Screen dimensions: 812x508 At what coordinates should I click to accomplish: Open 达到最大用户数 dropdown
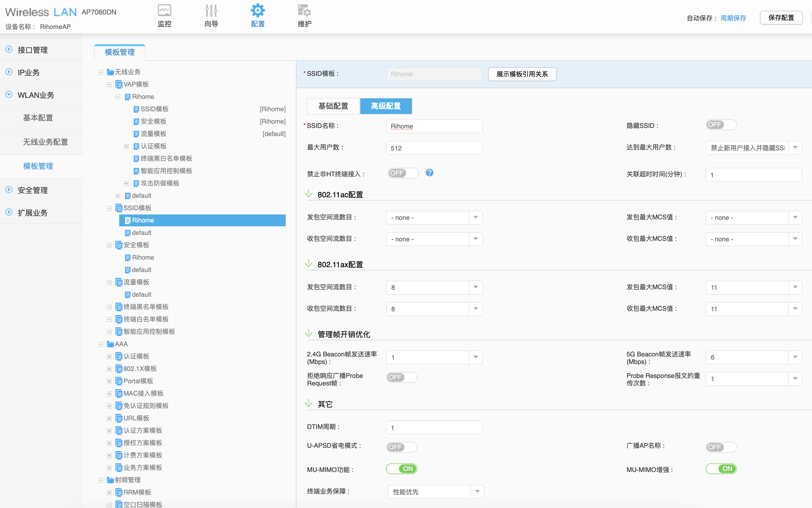[x=754, y=148]
